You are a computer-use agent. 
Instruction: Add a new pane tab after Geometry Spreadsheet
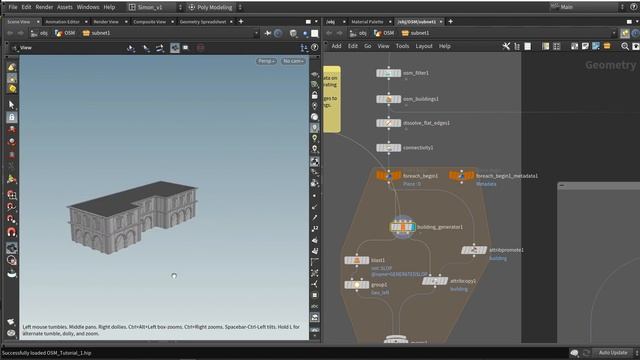(x=241, y=22)
